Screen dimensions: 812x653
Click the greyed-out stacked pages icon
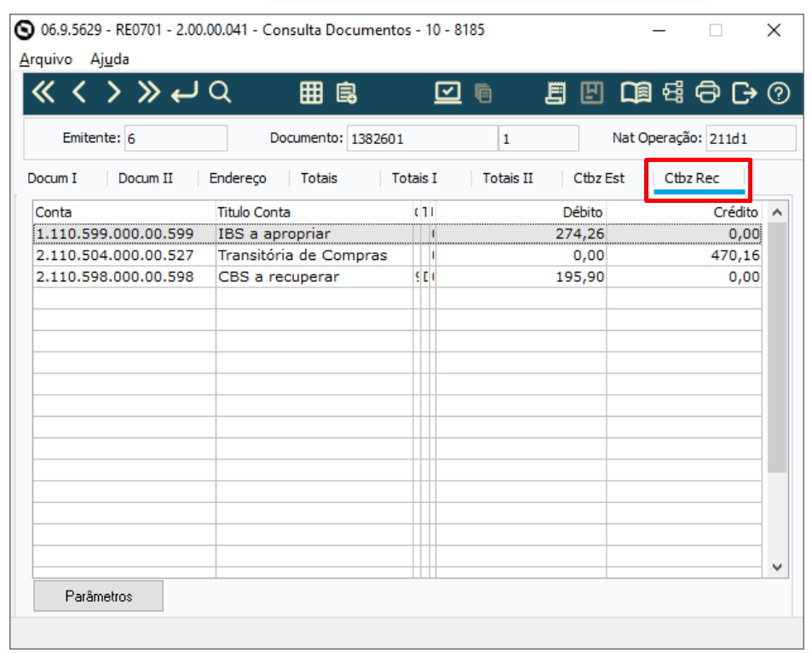(483, 93)
